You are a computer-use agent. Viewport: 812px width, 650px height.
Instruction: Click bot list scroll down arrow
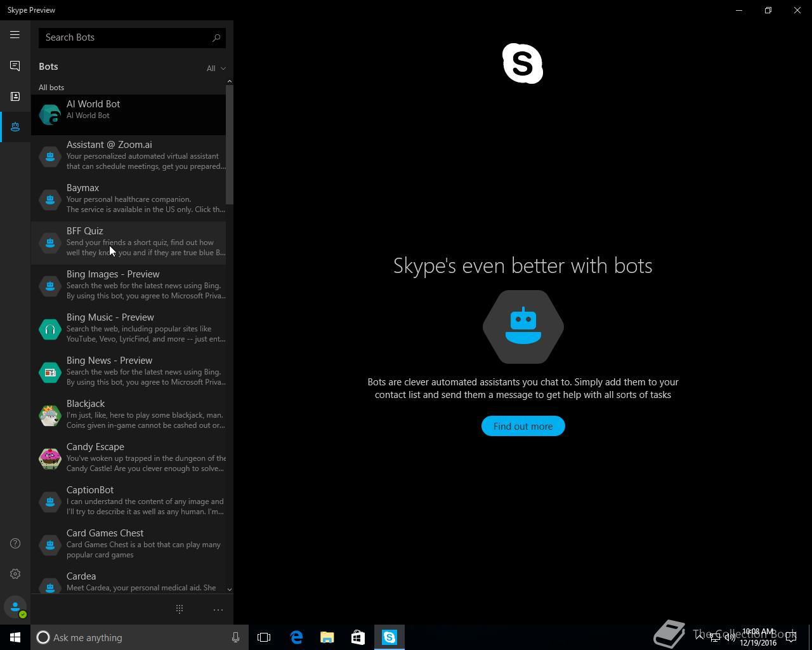coord(230,590)
